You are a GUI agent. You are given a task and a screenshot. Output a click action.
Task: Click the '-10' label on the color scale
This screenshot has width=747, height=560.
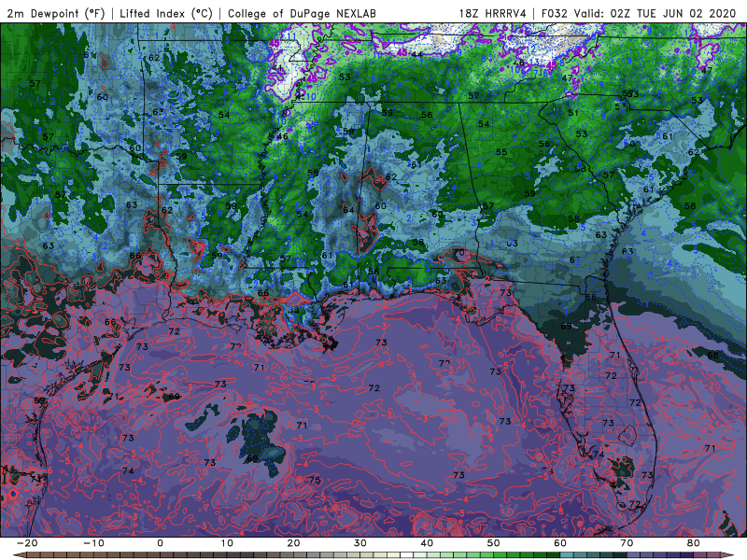point(93,543)
